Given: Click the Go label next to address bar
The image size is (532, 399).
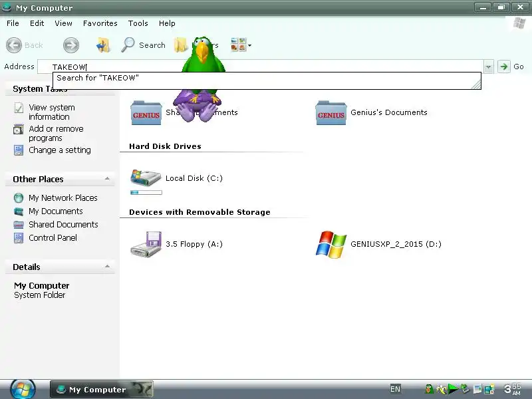Looking at the screenshot, I should tap(519, 66).
